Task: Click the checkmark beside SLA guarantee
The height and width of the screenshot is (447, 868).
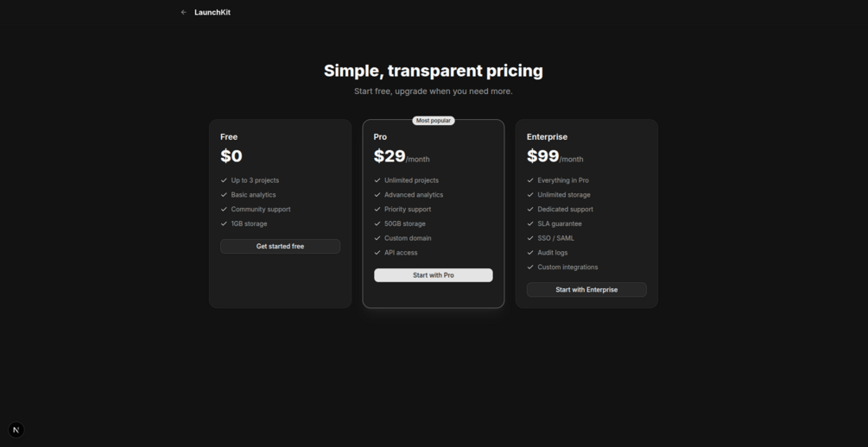Action: tap(530, 223)
